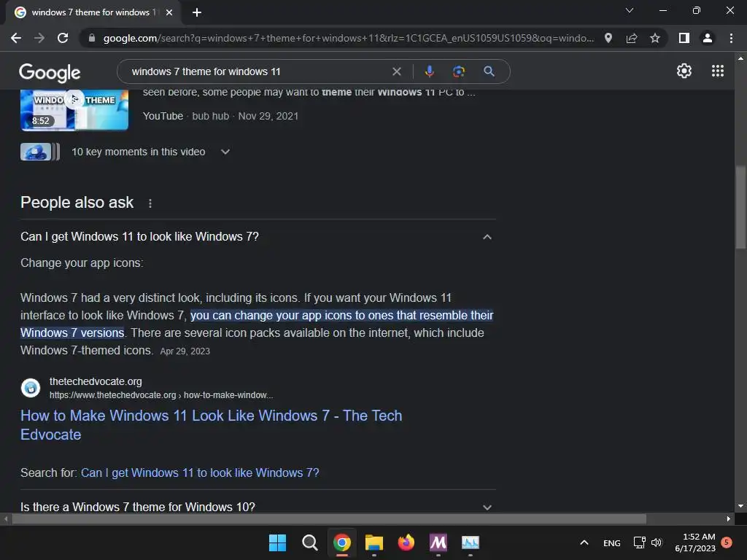Click the forward navigation arrow
747x560 pixels.
pos(39,38)
